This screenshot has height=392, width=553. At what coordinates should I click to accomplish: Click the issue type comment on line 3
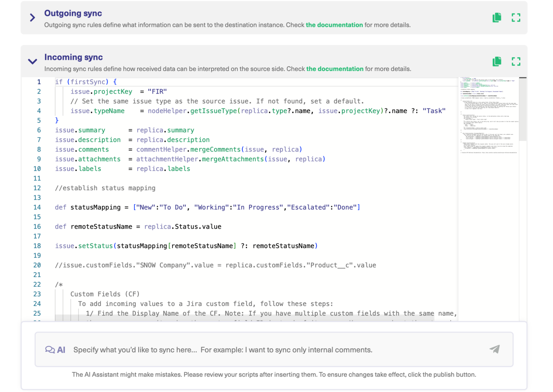click(217, 101)
